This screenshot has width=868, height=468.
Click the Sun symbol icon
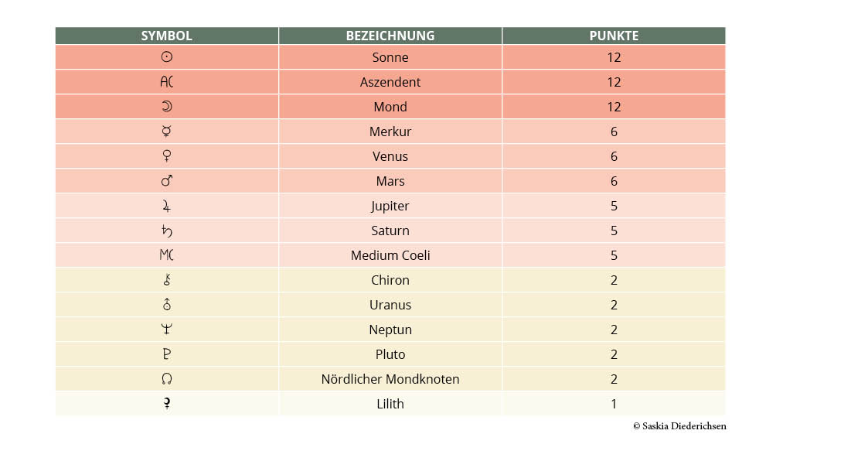pos(166,57)
